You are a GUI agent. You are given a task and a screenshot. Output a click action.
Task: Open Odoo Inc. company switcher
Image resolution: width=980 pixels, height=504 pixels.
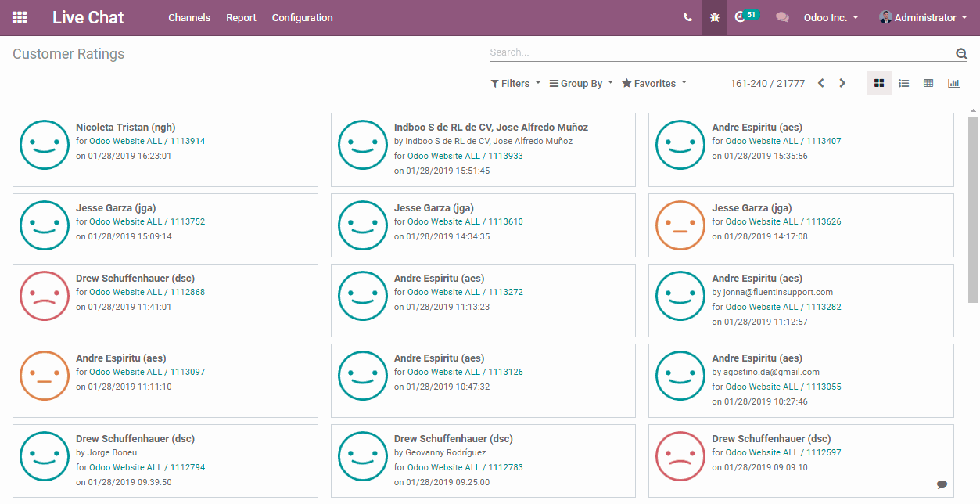pos(831,17)
